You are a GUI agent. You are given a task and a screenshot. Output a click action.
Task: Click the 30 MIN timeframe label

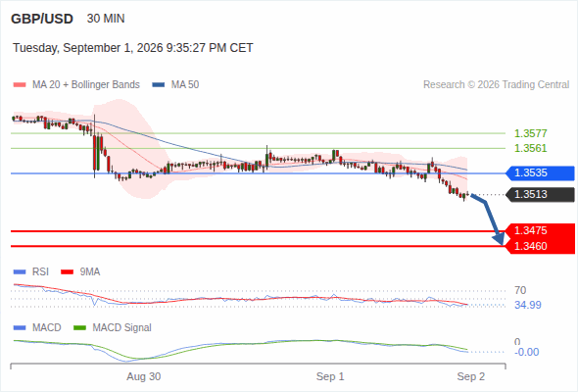106,19
